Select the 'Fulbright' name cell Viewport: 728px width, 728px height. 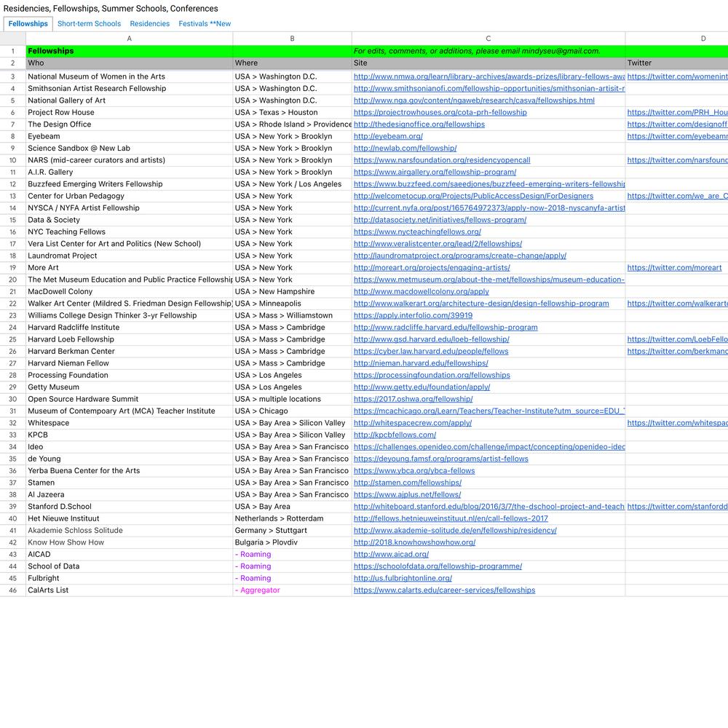[129, 579]
